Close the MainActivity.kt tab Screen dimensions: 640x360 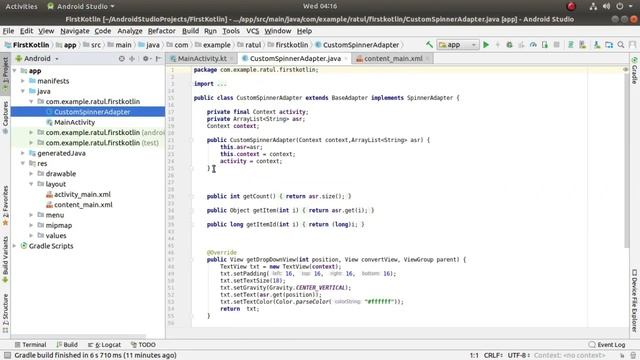click(231, 59)
